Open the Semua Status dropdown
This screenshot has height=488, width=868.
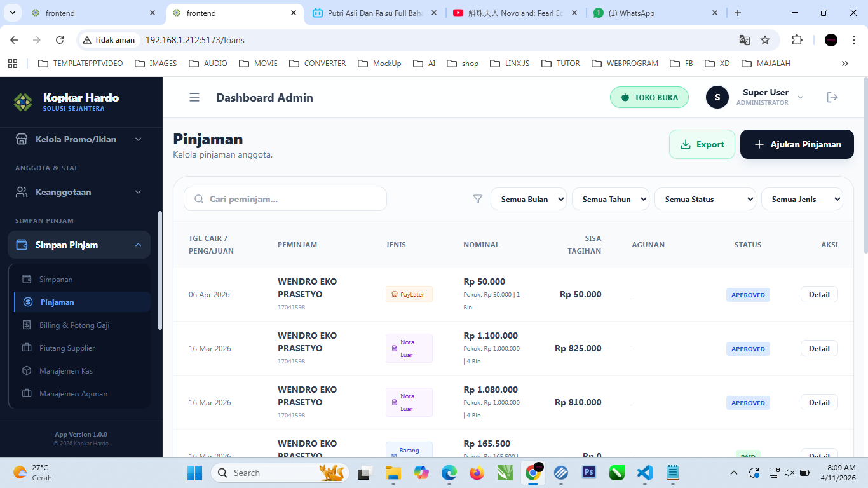pyautogui.click(x=705, y=199)
